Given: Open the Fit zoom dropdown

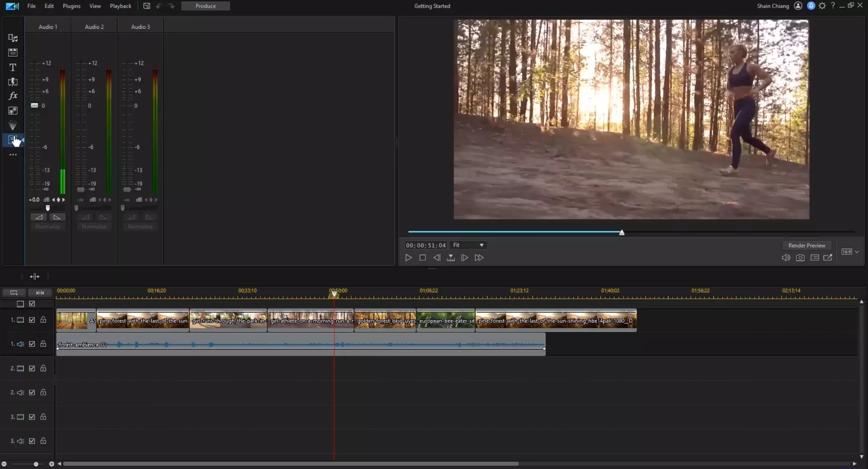Looking at the screenshot, I should coord(468,245).
